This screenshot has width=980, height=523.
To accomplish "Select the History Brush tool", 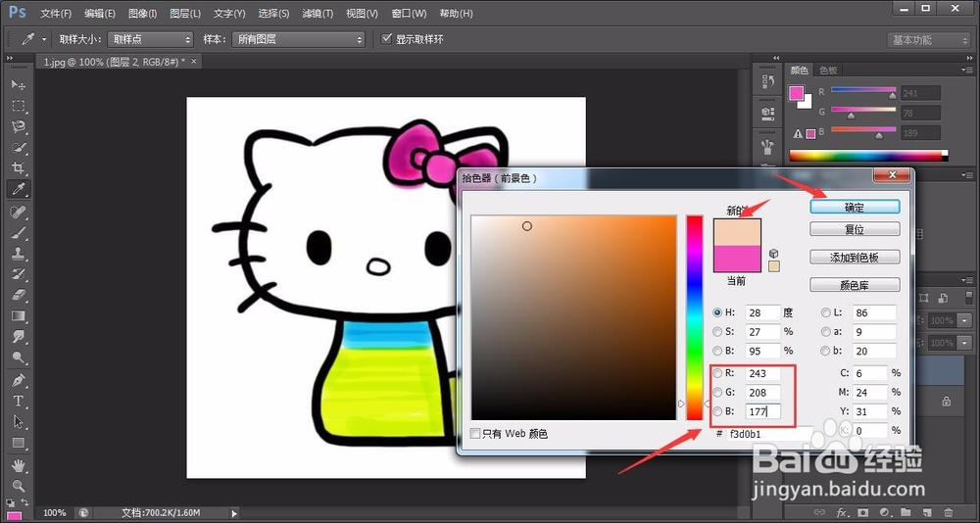I will (x=18, y=274).
